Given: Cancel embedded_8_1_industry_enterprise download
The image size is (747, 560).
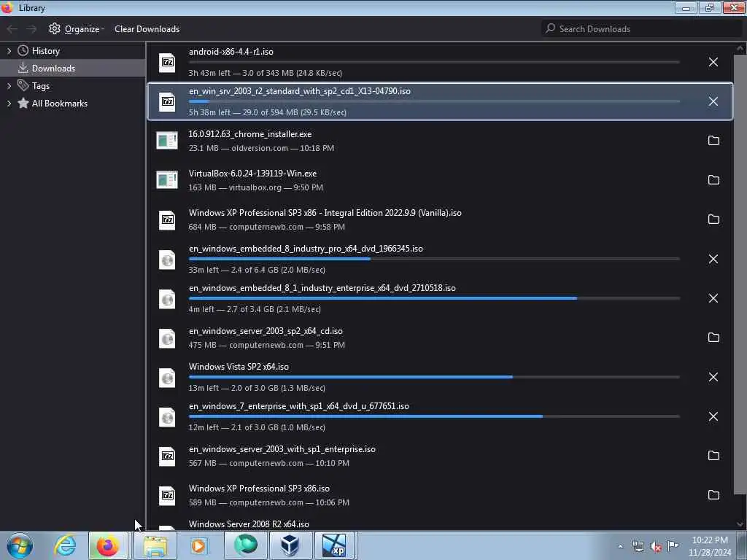Looking at the screenshot, I should 713,298.
